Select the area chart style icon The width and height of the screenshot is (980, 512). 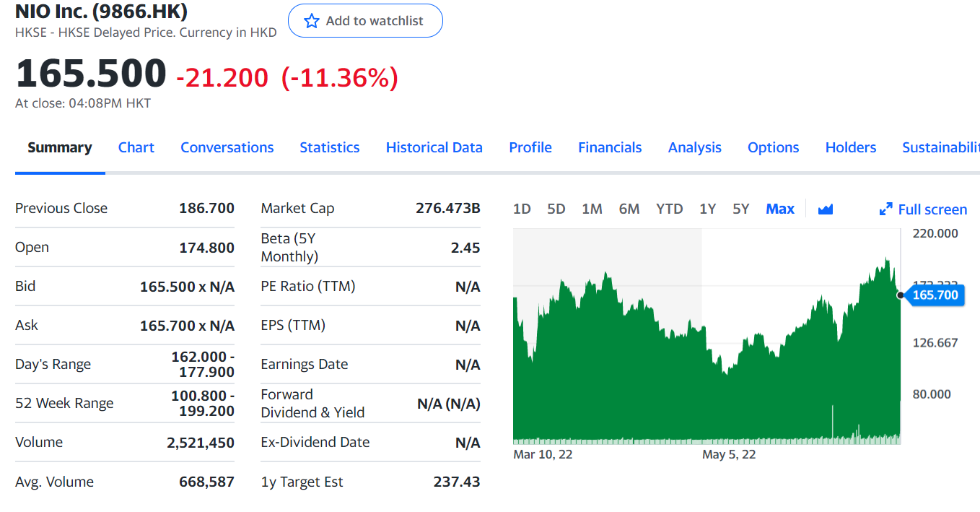point(825,208)
